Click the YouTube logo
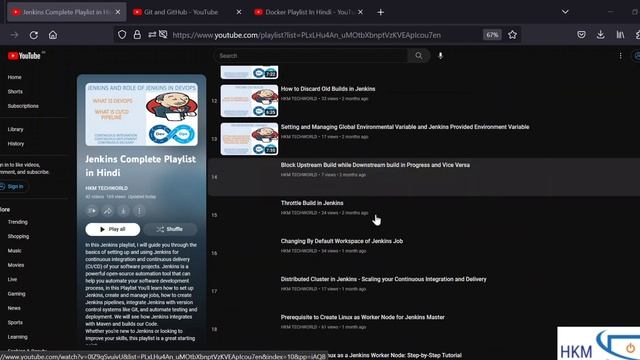Image resolution: width=640 pixels, height=360 pixels. tap(24, 56)
